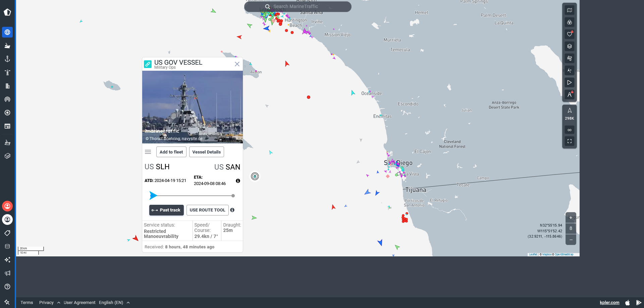Open Terms link in footer
Screen dimensions: 644x308
pyautogui.click(x=27, y=302)
